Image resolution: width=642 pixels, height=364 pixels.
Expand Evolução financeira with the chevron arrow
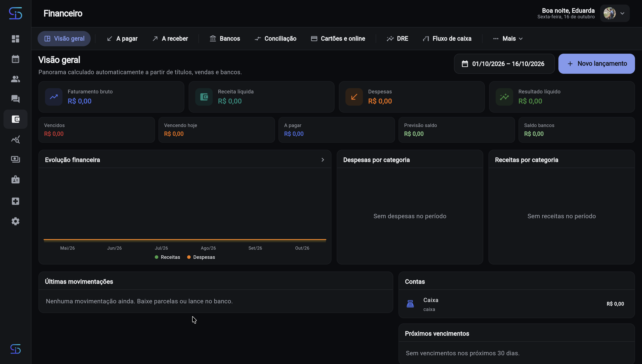323,160
